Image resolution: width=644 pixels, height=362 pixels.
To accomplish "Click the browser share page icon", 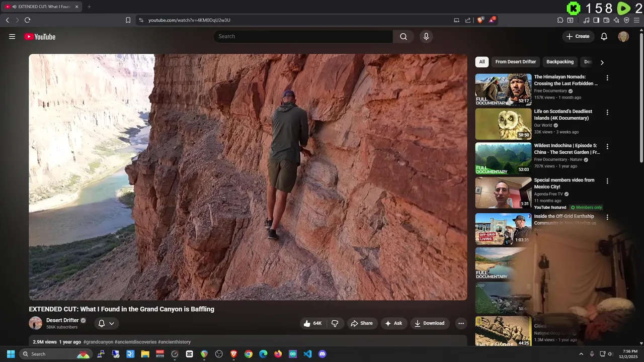I will 468,20.
